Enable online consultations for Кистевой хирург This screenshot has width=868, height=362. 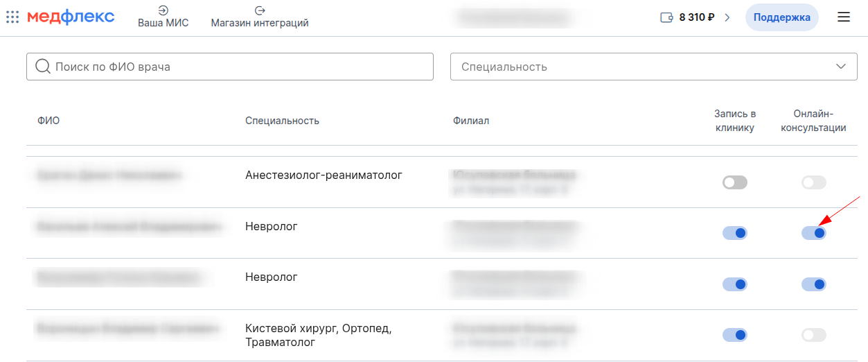tap(813, 335)
